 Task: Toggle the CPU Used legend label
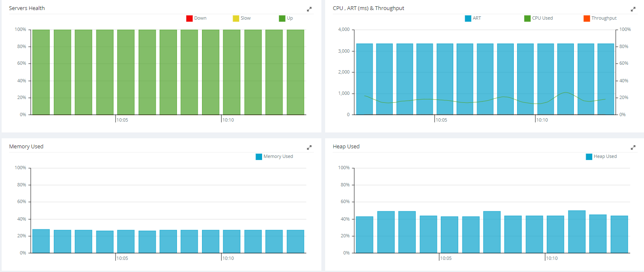click(x=542, y=18)
